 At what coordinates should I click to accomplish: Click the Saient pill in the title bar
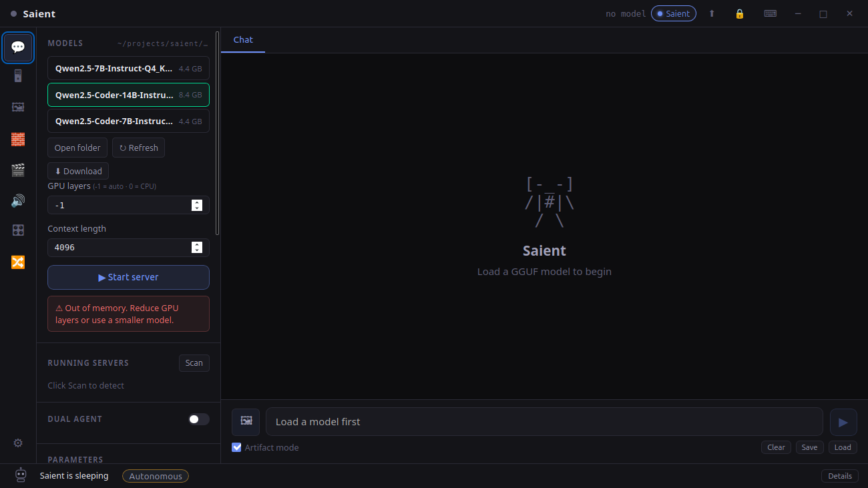click(674, 13)
